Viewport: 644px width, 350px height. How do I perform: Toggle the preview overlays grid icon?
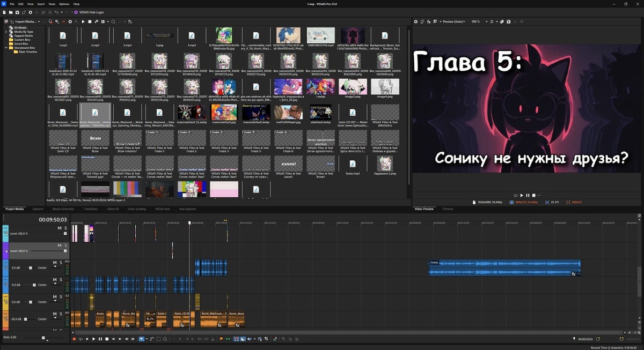[x=492, y=21]
